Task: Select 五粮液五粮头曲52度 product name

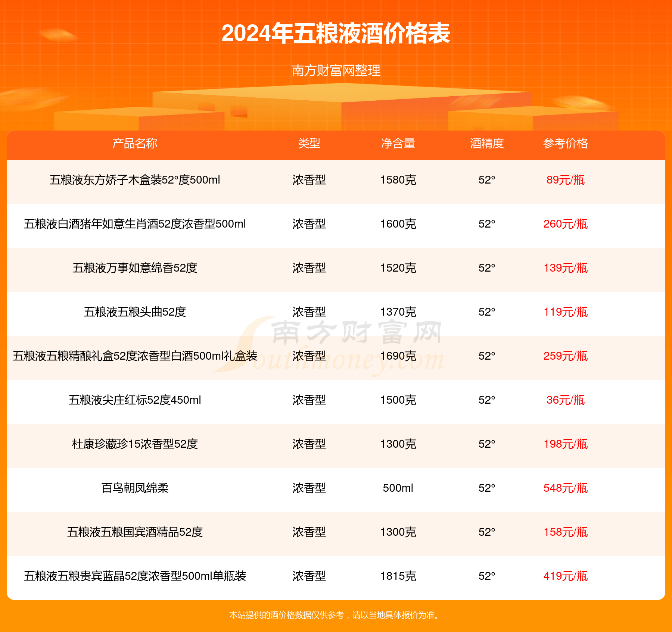Action: [x=135, y=312]
